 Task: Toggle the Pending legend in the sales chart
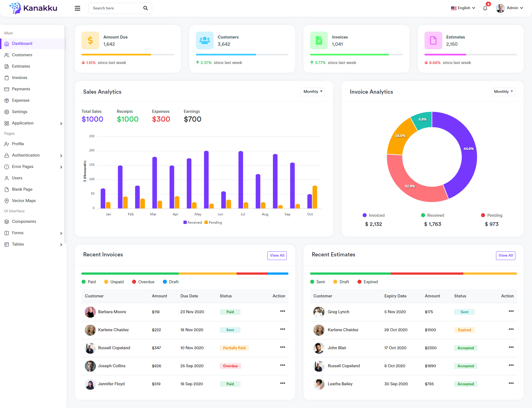pyautogui.click(x=213, y=223)
